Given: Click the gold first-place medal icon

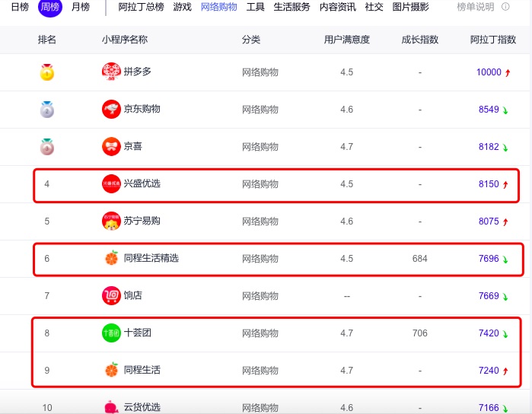Looking at the screenshot, I should pos(47,72).
